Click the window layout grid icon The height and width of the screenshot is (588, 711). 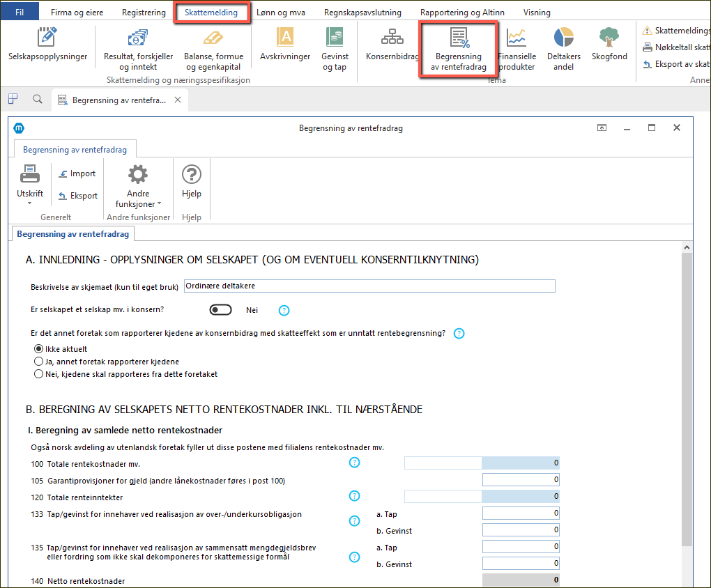13,99
